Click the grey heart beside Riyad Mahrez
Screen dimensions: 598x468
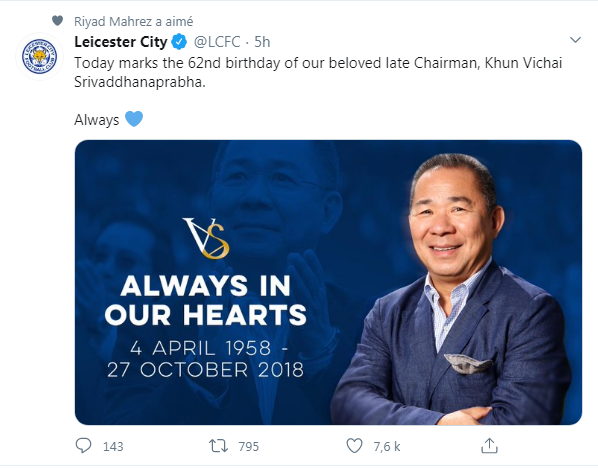tap(57, 21)
